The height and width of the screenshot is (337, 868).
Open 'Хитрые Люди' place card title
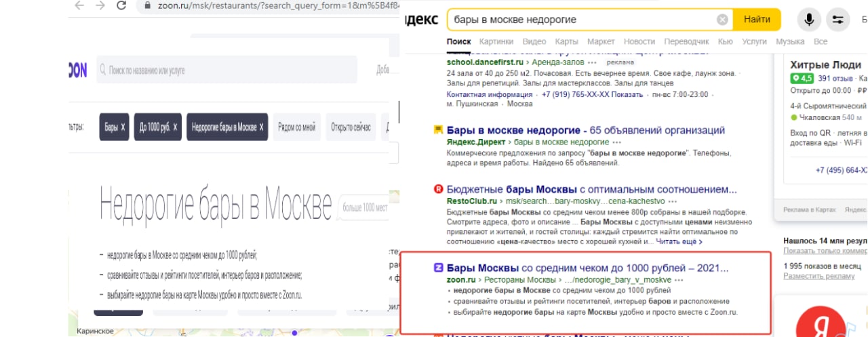coord(826,65)
